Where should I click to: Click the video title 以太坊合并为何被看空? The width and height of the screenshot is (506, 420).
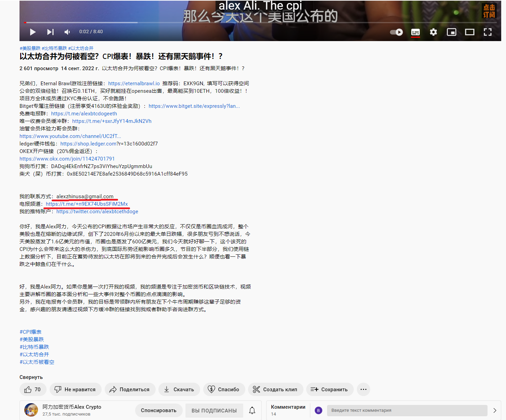pyautogui.click(x=121, y=56)
